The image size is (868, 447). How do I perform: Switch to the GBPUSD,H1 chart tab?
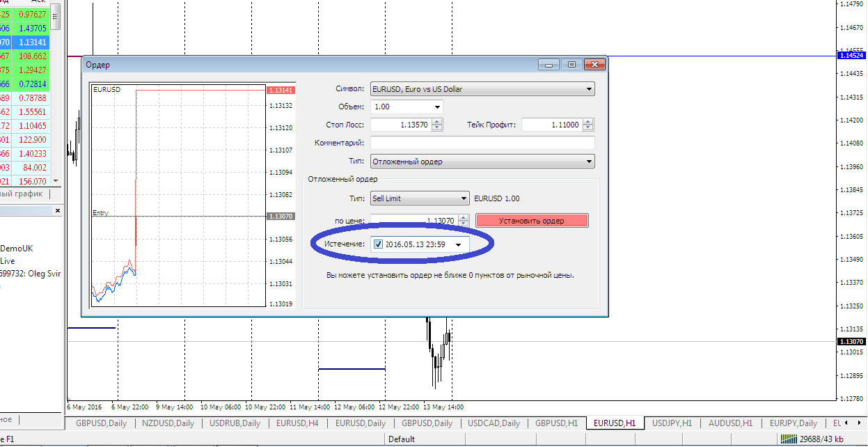click(x=557, y=423)
